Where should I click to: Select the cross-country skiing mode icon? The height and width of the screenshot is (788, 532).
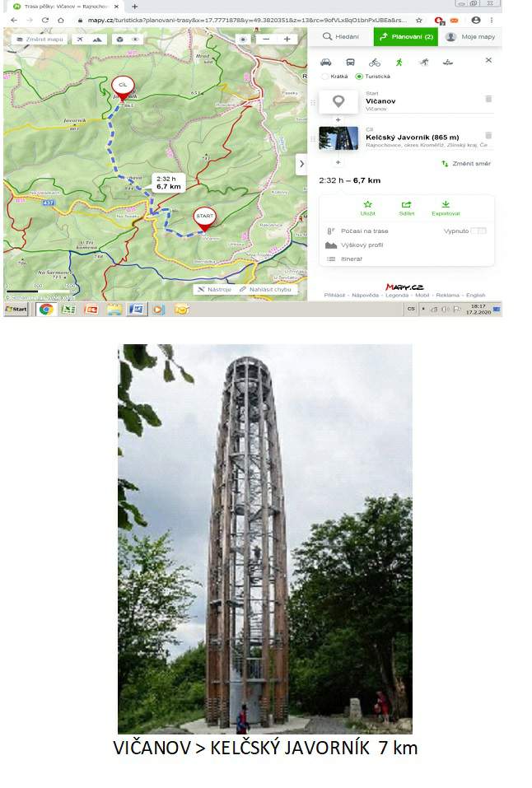click(x=423, y=63)
